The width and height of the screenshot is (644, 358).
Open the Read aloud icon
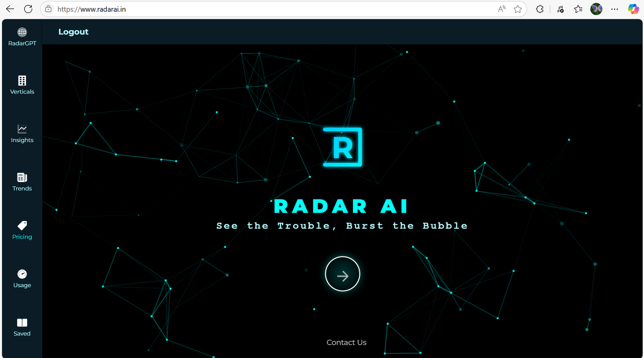pyautogui.click(x=502, y=9)
